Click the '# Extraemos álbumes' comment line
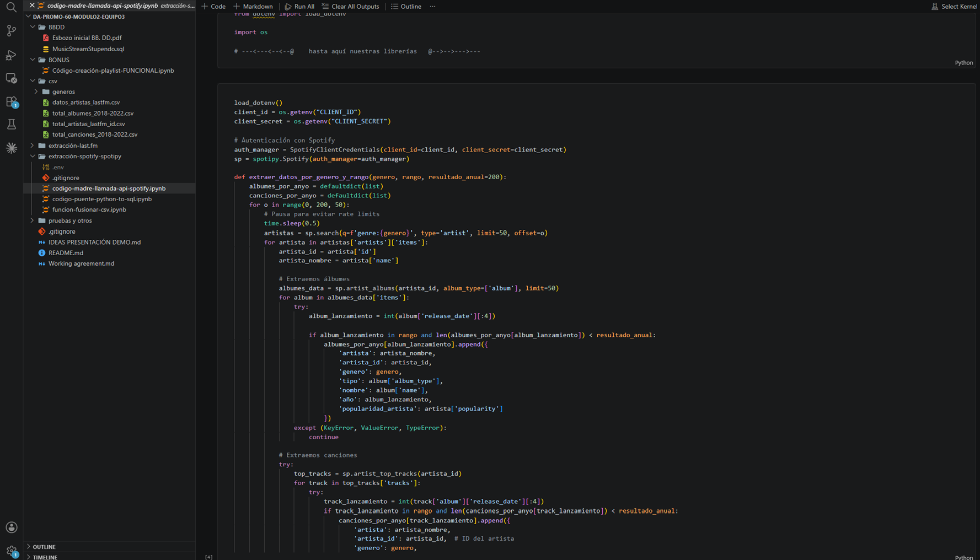The height and width of the screenshot is (560, 980). click(314, 279)
